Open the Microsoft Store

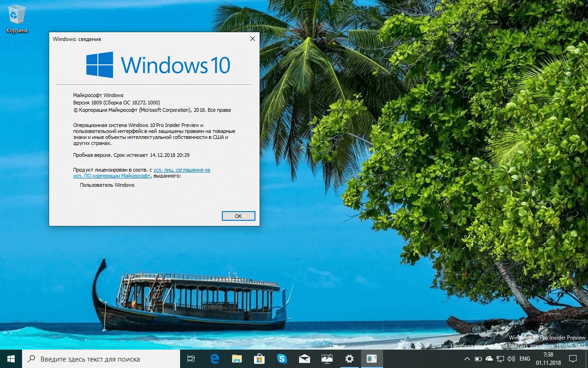point(260,358)
